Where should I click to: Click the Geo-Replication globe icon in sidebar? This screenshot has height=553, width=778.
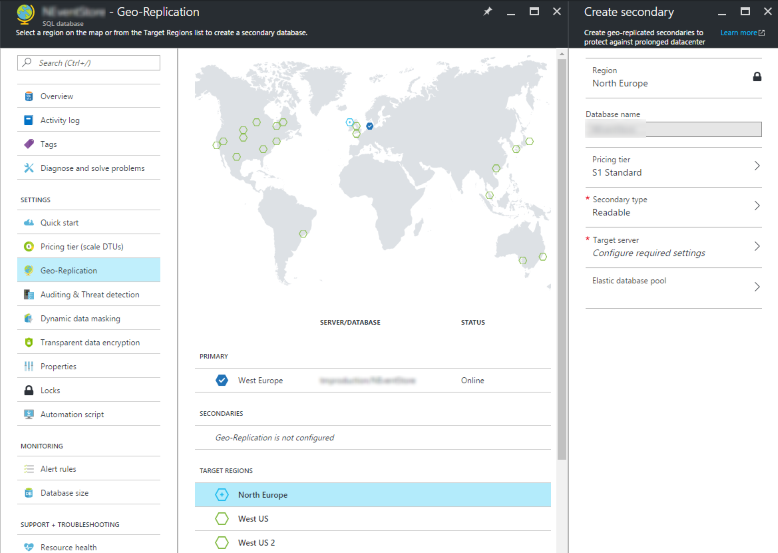tap(29, 270)
